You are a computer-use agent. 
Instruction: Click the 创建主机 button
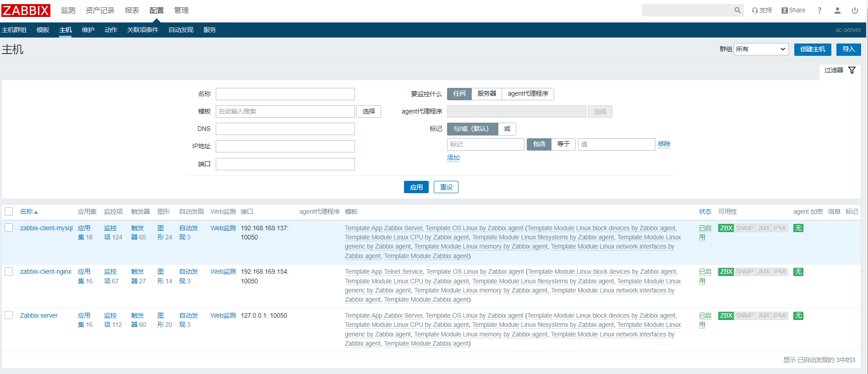click(x=813, y=49)
